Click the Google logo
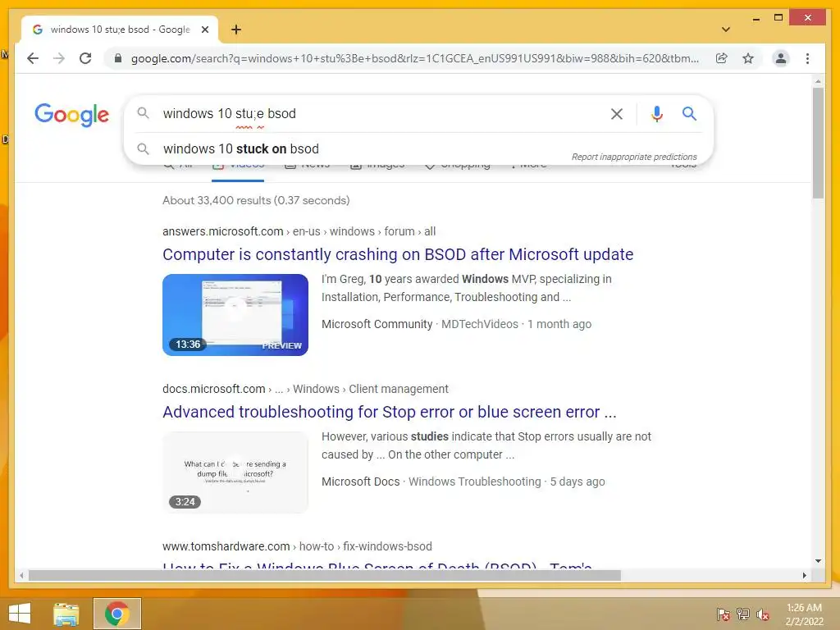Screen dimensions: 840x630 pyautogui.click(x=72, y=115)
